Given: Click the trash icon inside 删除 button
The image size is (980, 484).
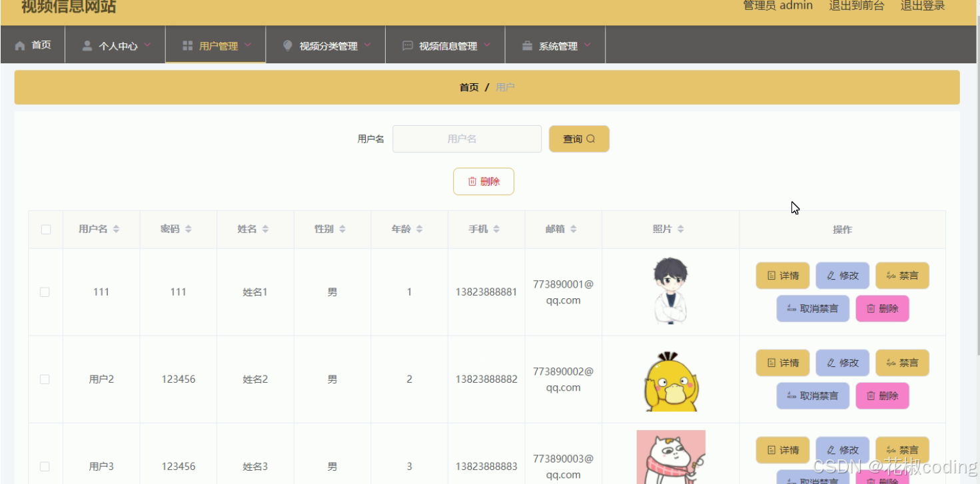Looking at the screenshot, I should [470, 180].
